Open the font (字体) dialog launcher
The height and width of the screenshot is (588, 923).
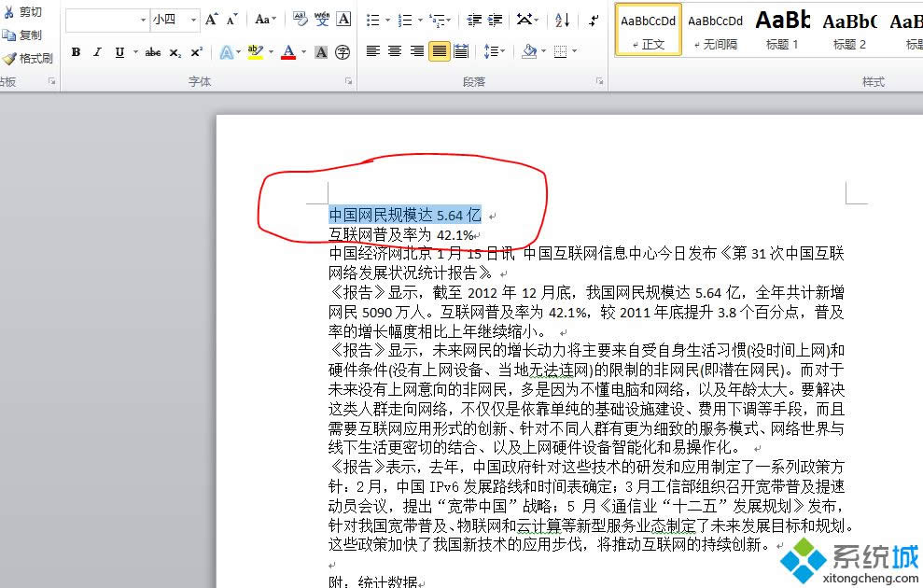tap(348, 82)
